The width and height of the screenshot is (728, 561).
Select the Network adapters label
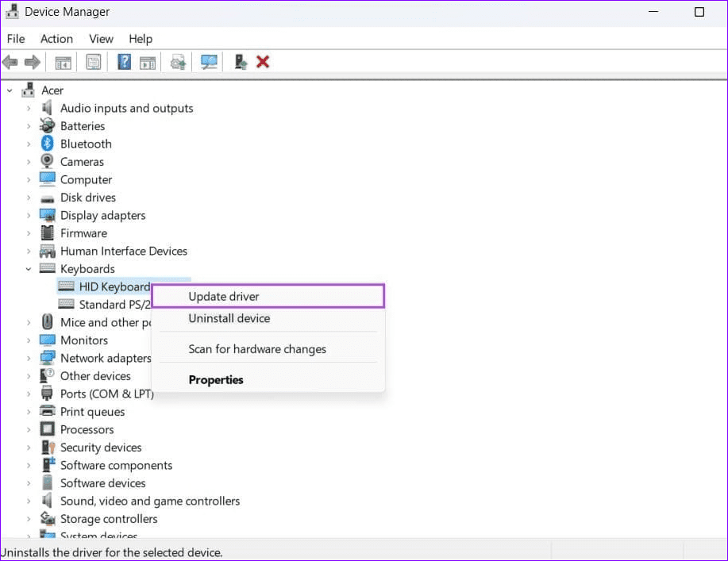pyautogui.click(x=106, y=358)
